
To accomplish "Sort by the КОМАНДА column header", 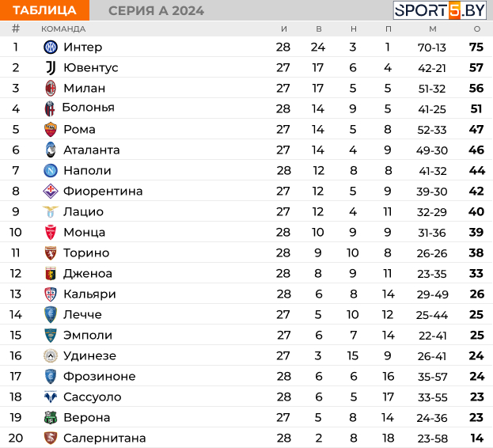I will tap(63, 29).
